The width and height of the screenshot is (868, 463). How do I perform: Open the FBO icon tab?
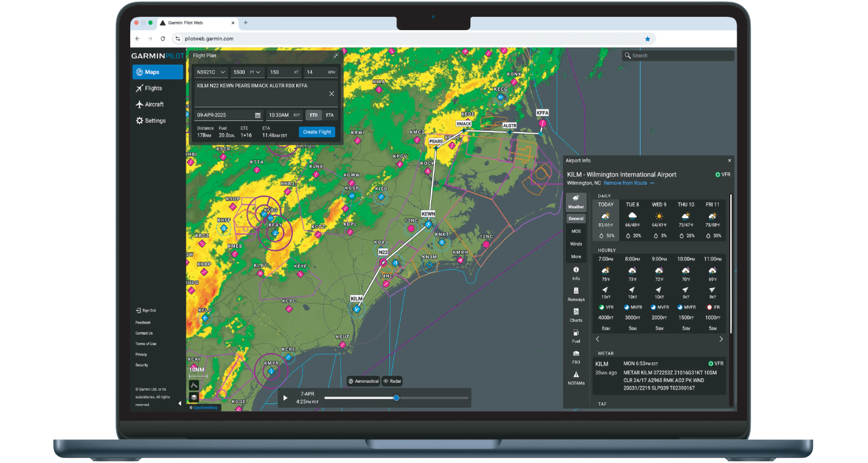576,357
